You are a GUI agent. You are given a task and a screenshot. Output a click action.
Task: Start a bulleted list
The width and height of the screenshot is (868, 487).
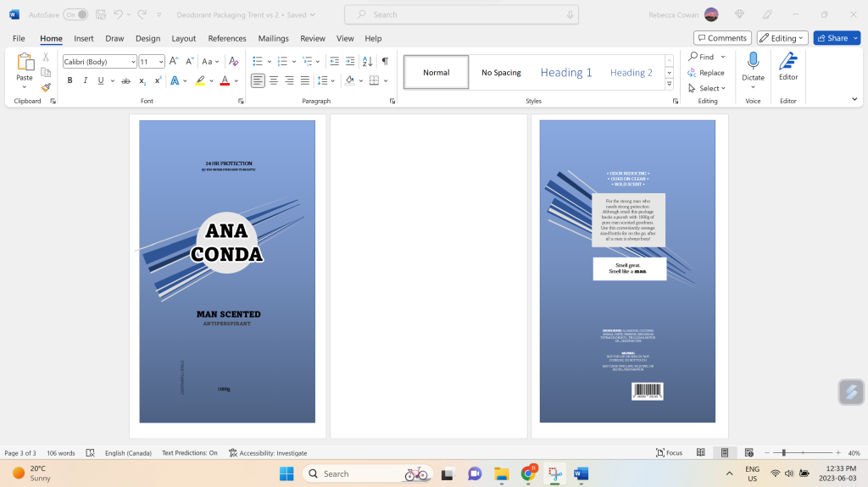[258, 61]
